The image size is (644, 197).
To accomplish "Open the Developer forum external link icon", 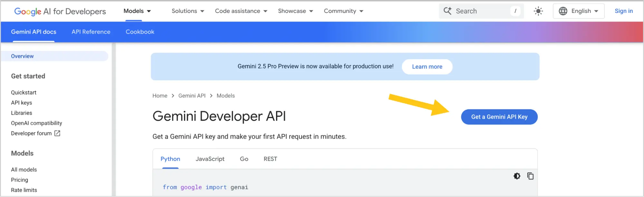I will tap(57, 133).
